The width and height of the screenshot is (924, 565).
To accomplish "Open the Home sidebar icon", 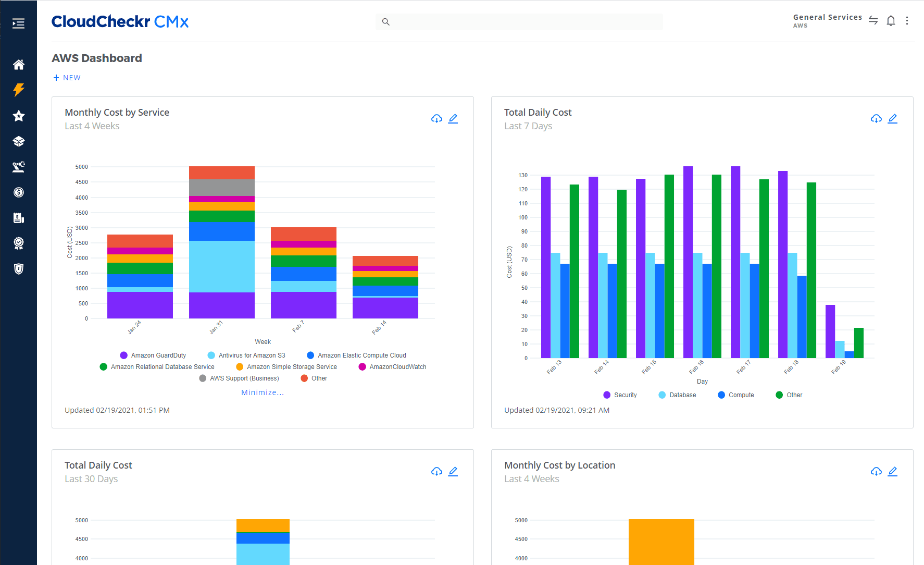I will click(x=19, y=65).
